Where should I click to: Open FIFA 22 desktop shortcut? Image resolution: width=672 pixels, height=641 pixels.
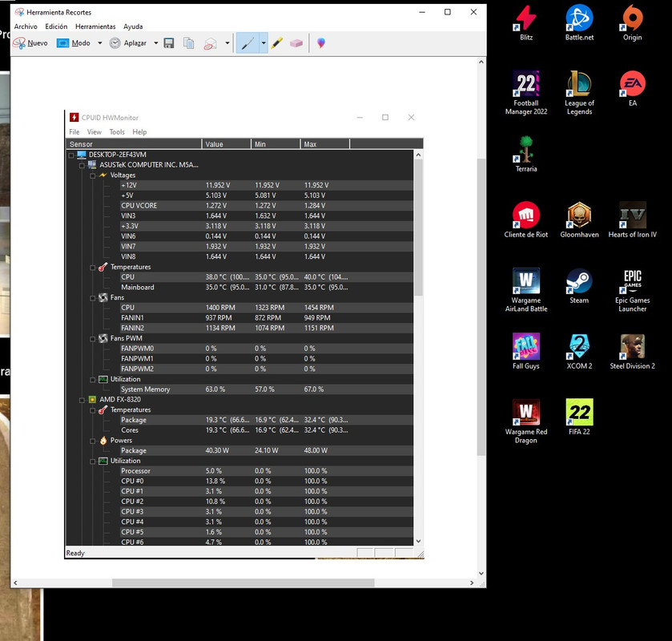click(579, 417)
